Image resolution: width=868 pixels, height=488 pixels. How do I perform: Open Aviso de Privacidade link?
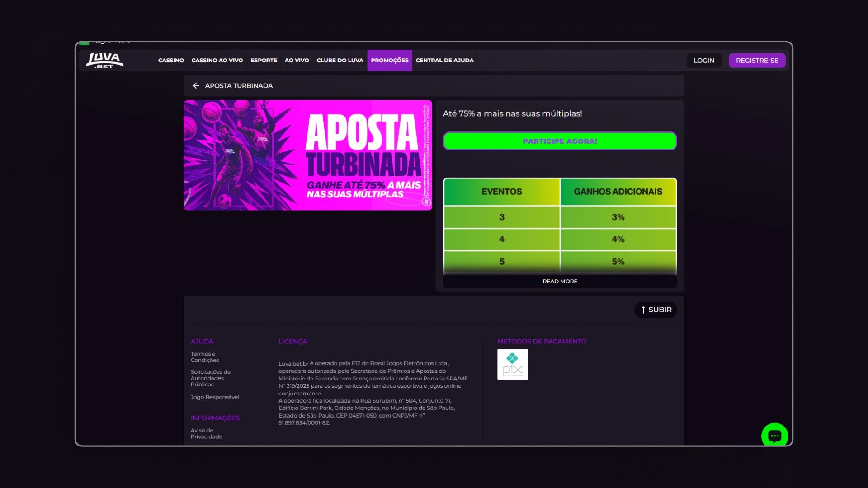coord(207,434)
